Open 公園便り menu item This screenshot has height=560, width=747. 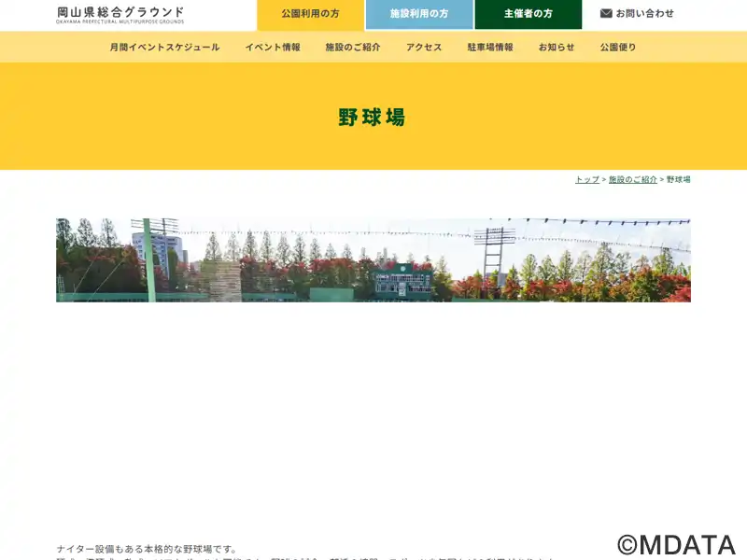pos(618,48)
